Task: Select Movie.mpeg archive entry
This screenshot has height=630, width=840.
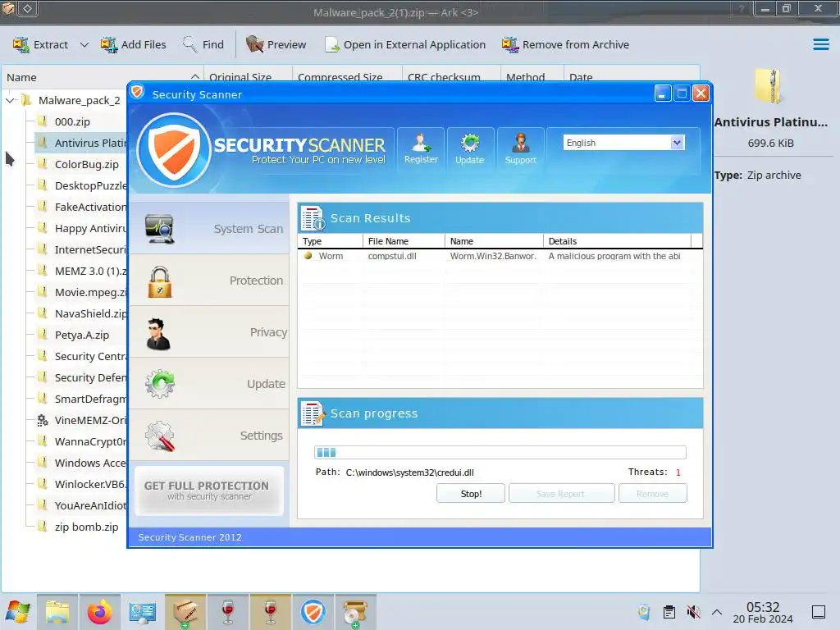Action: [81, 292]
